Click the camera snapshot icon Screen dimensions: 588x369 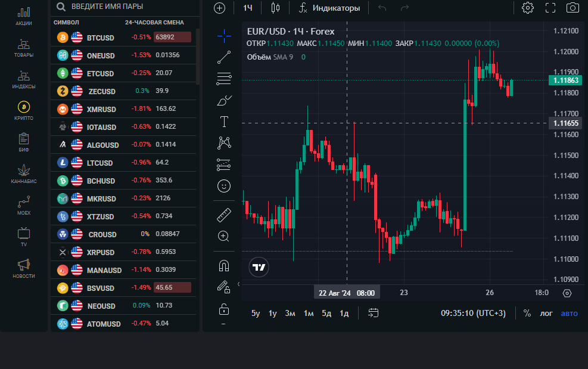(573, 8)
